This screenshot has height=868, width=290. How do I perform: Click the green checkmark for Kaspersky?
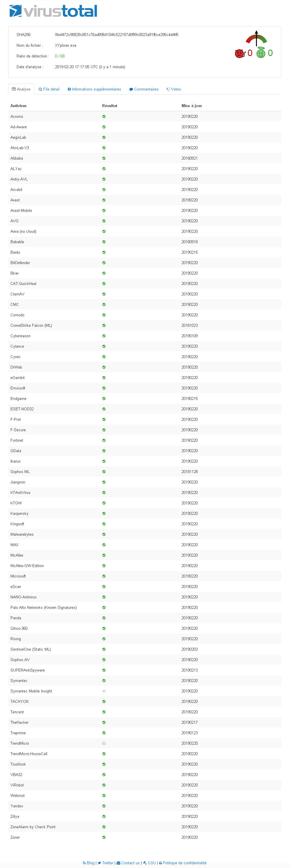click(104, 514)
